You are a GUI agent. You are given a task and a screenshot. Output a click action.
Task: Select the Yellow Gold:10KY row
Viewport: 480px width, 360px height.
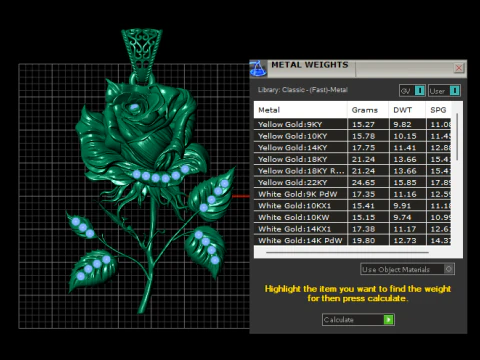[352, 136]
